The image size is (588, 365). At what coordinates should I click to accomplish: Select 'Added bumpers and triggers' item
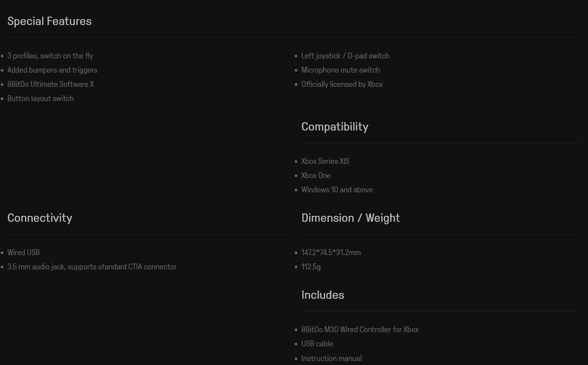[52, 70]
